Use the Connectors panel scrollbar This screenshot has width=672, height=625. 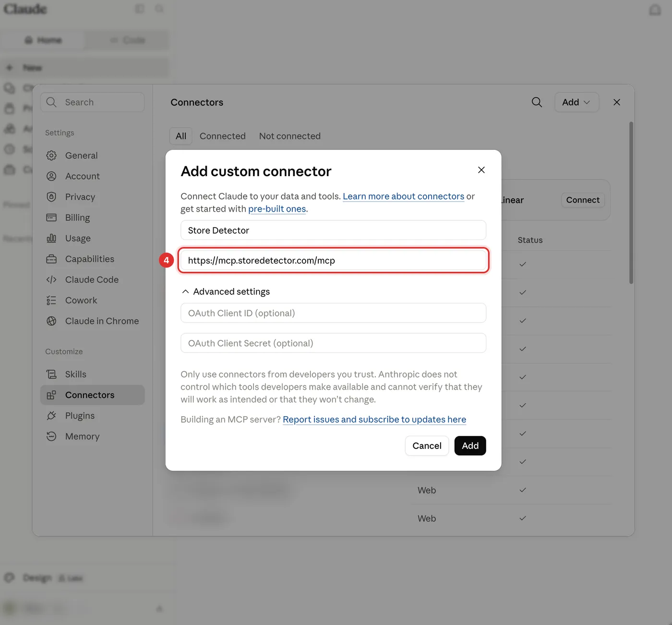tap(631, 203)
